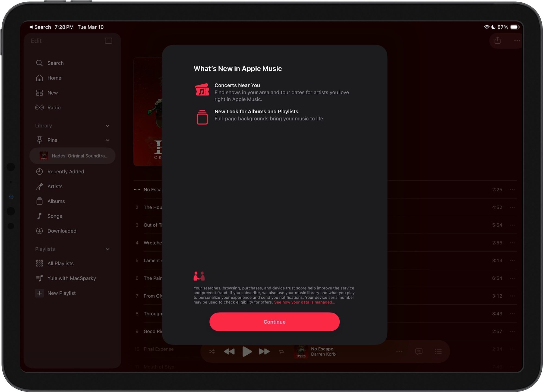Open the Up Next queue icon
Screen dimensions: 543x392
tap(438, 352)
